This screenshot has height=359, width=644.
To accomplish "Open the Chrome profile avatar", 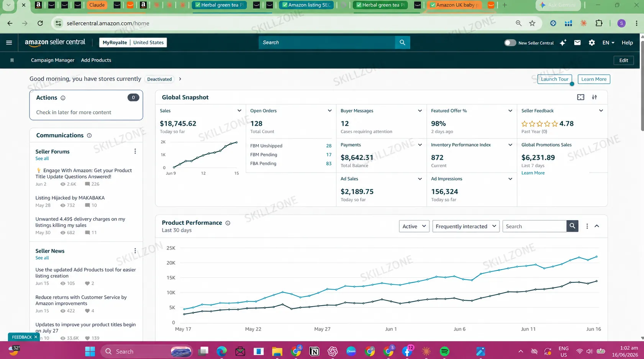I will coord(621,23).
